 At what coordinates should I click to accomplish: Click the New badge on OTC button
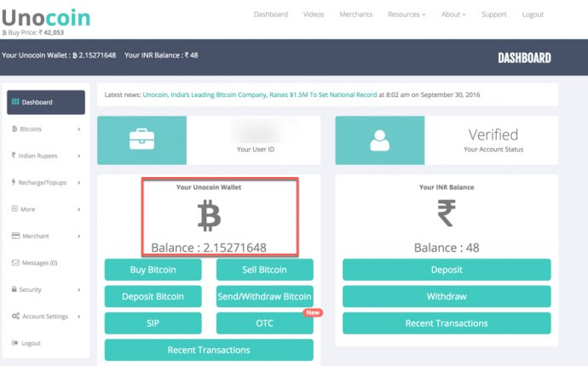click(313, 312)
